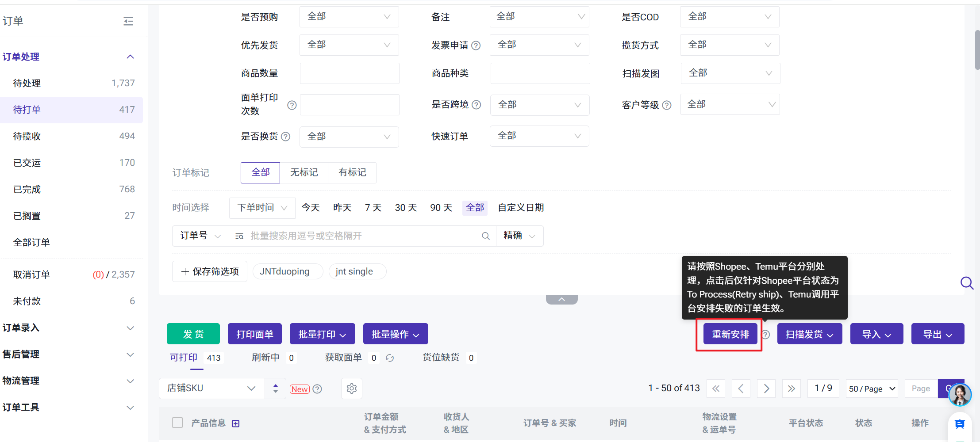
Task: Open the 50 / Page size dropdown
Action: [872, 389]
